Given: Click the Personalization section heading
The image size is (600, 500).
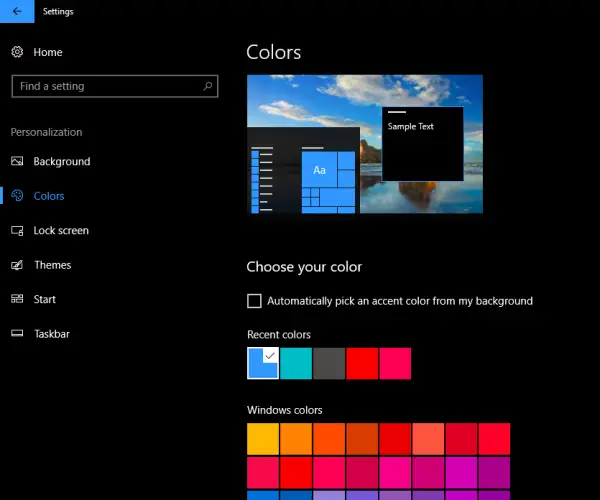Looking at the screenshot, I should pyautogui.click(x=46, y=132).
